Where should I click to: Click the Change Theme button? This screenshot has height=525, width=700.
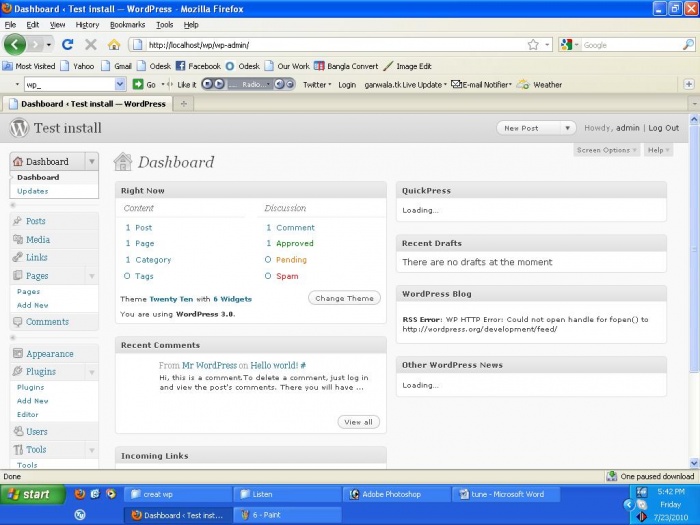coord(344,298)
